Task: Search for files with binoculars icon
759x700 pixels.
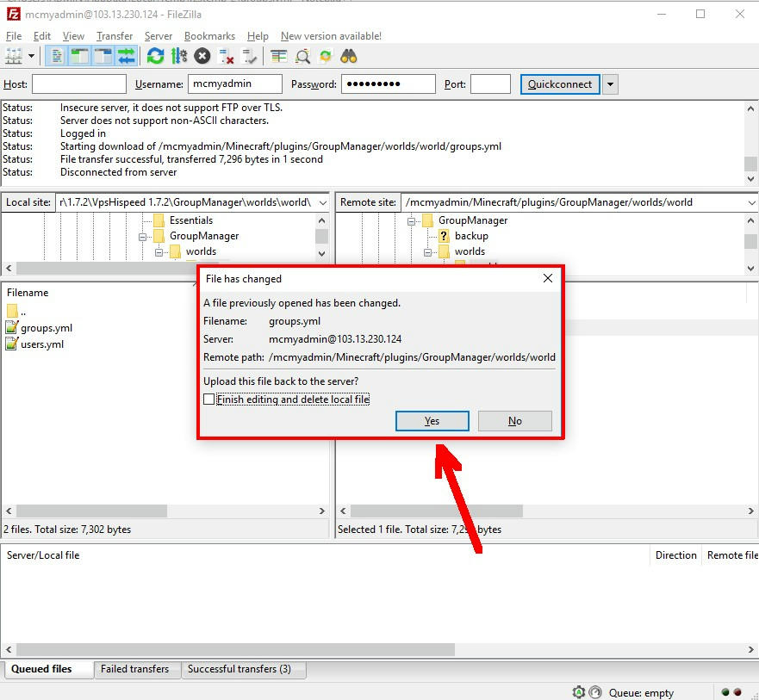Action: pos(349,56)
